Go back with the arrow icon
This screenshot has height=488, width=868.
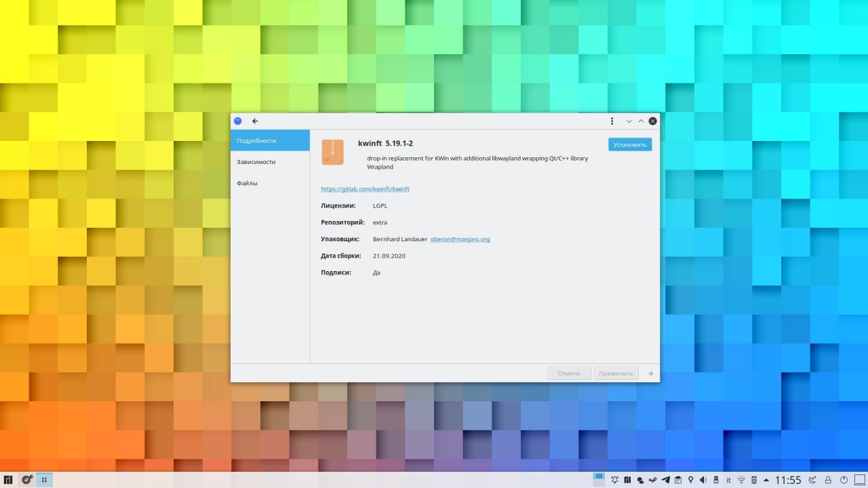[x=255, y=121]
